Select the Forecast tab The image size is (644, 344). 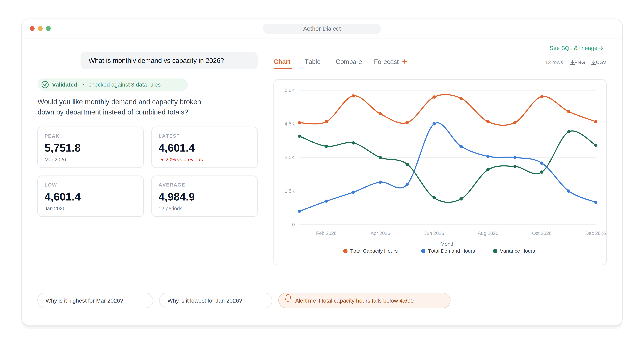pos(386,62)
